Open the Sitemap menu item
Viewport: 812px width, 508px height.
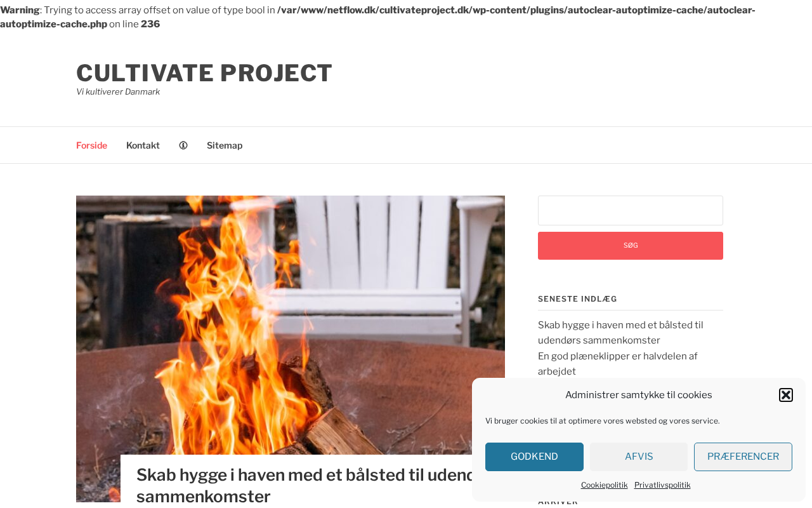225,145
